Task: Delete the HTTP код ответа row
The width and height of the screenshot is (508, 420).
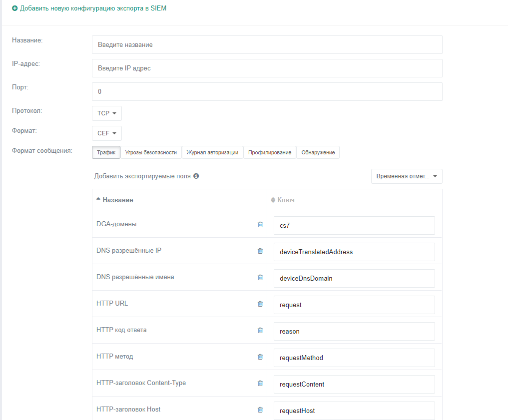Action: [x=260, y=331]
